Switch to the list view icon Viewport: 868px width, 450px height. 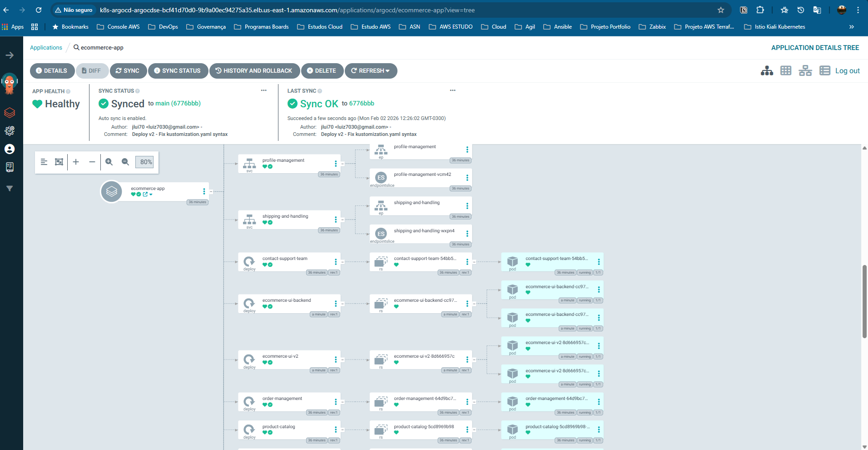coord(824,71)
